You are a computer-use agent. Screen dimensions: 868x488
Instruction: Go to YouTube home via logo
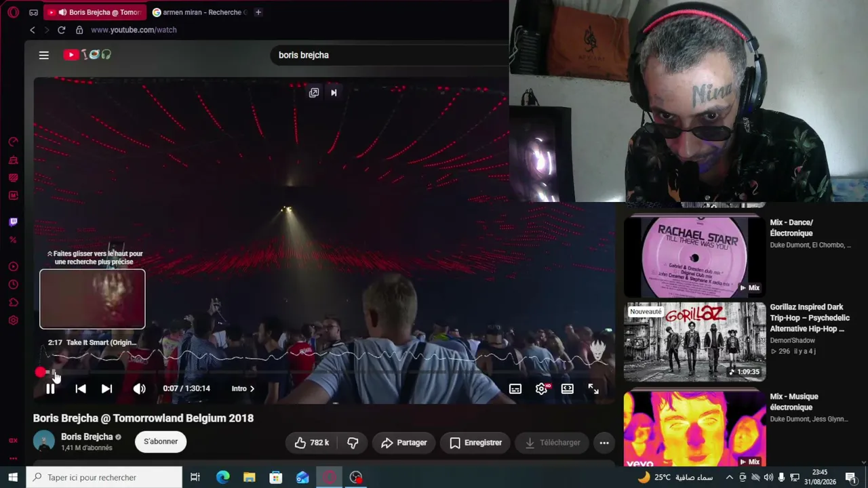tap(87, 55)
